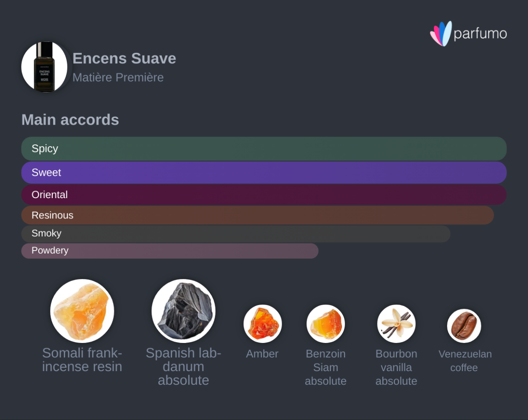Click the Amber note icon

(x=263, y=324)
